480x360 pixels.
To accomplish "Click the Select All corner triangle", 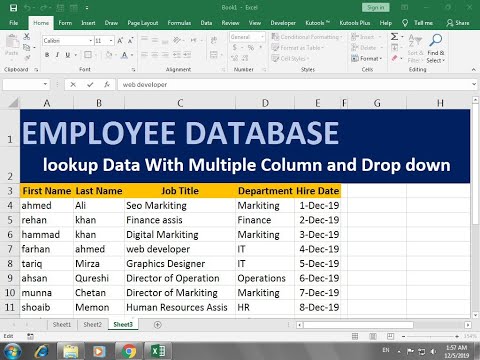I will pyautogui.click(x=13, y=102).
